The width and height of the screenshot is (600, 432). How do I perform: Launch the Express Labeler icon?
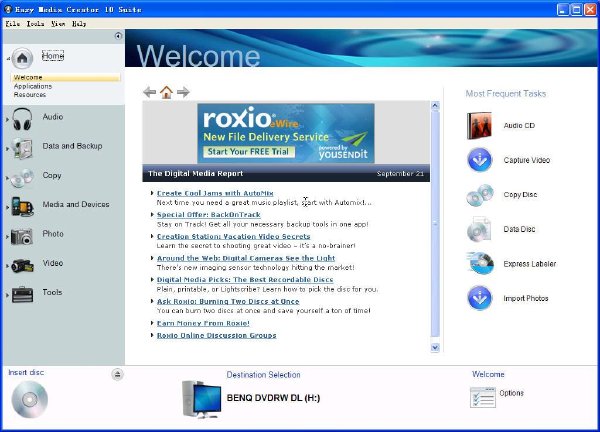tap(480, 263)
